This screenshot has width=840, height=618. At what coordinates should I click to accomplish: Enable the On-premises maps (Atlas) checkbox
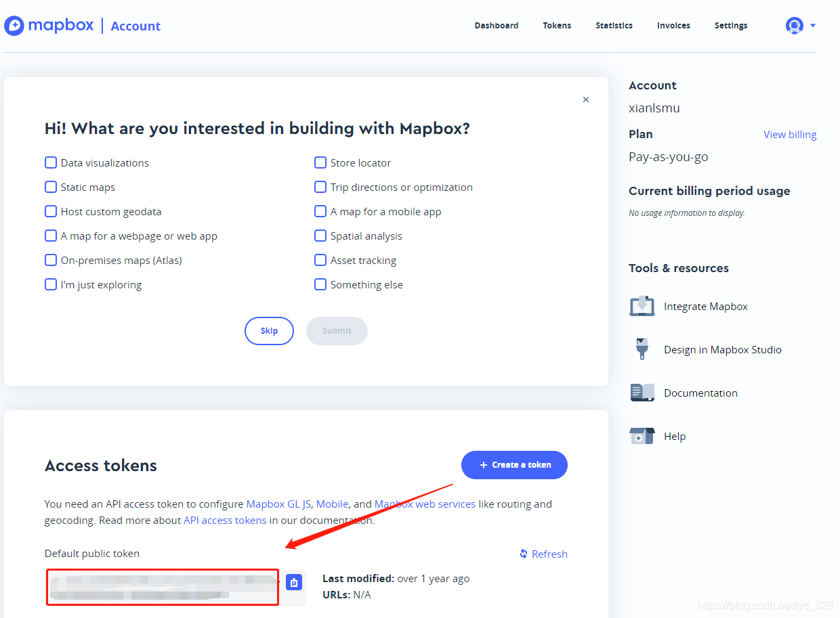pos(51,260)
